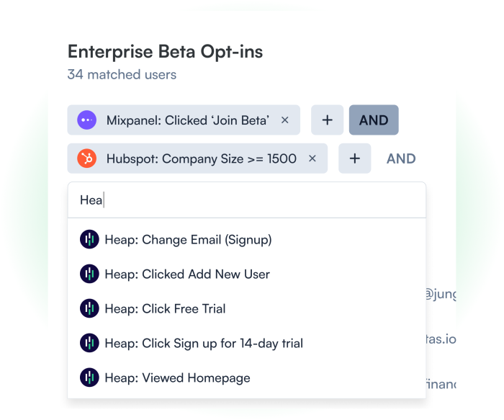Click Heap icon next to Change Email
Viewport: 504px width, 420px height.
coord(89,239)
